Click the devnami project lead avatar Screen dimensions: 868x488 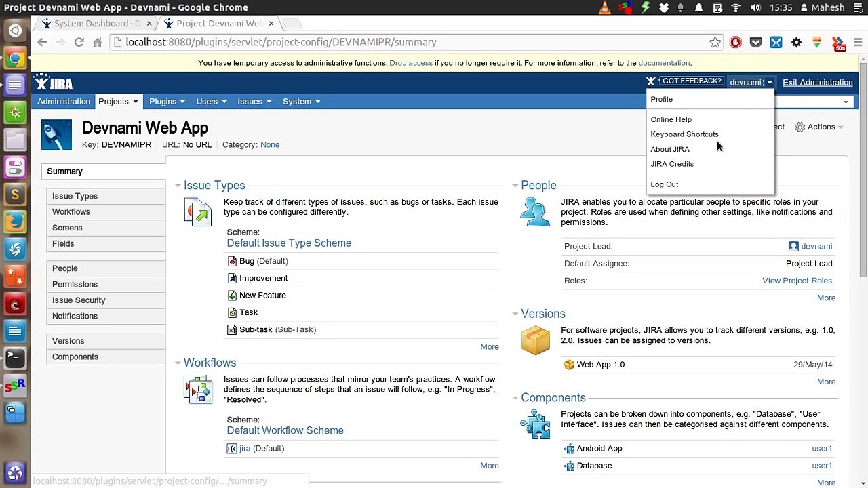pyautogui.click(x=793, y=246)
